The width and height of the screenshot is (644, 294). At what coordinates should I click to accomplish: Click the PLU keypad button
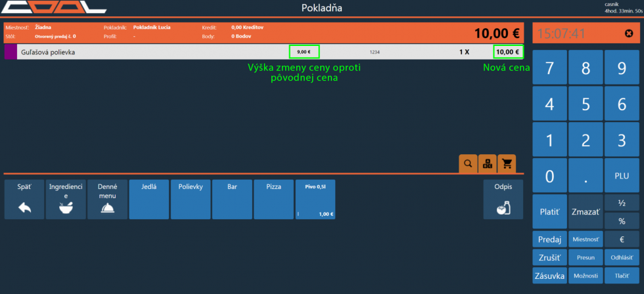[x=622, y=175]
